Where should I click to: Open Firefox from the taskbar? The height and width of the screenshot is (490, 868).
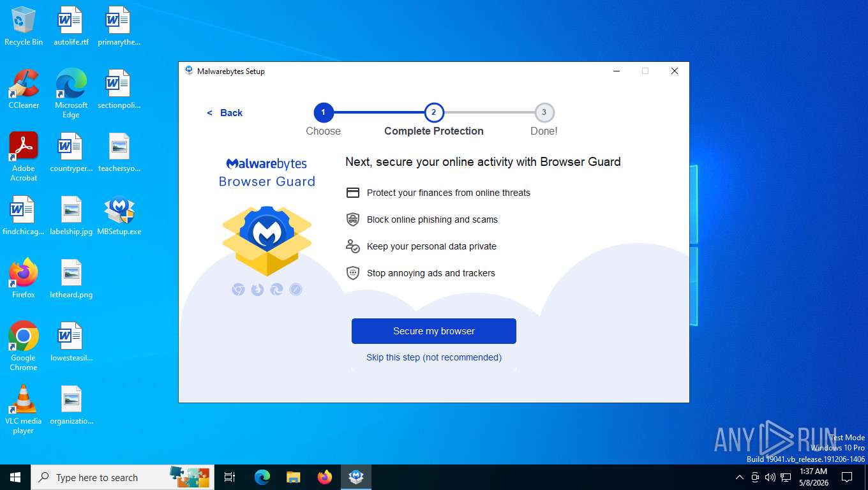pos(325,477)
